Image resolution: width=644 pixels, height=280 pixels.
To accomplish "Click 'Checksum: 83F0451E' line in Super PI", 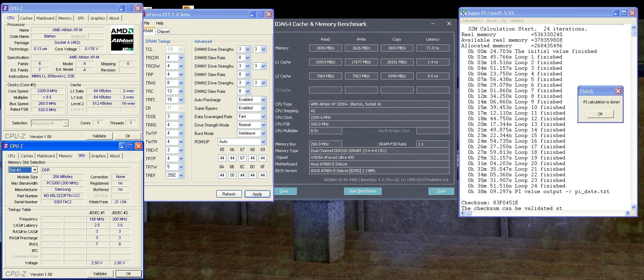I will pyautogui.click(x=489, y=203).
